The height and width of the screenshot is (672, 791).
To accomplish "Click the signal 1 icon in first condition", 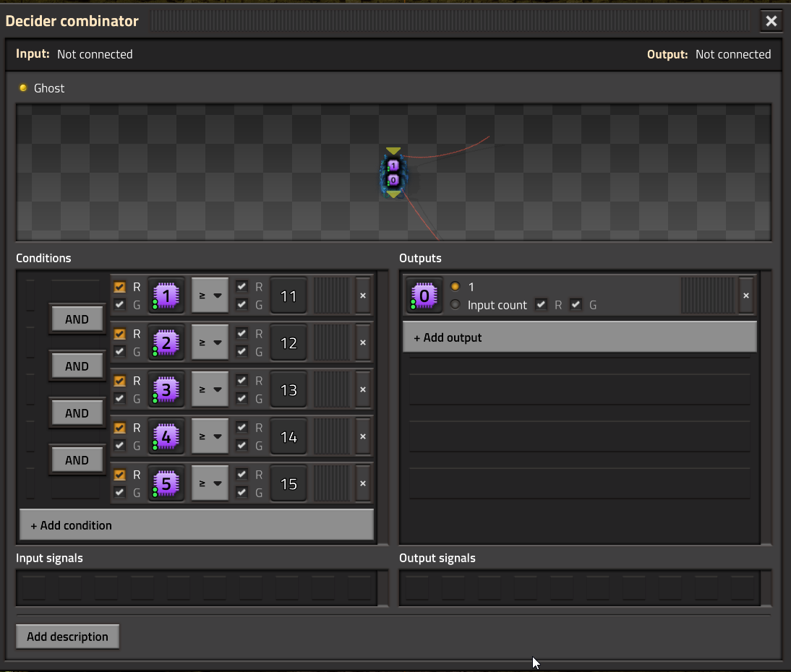I will click(166, 296).
